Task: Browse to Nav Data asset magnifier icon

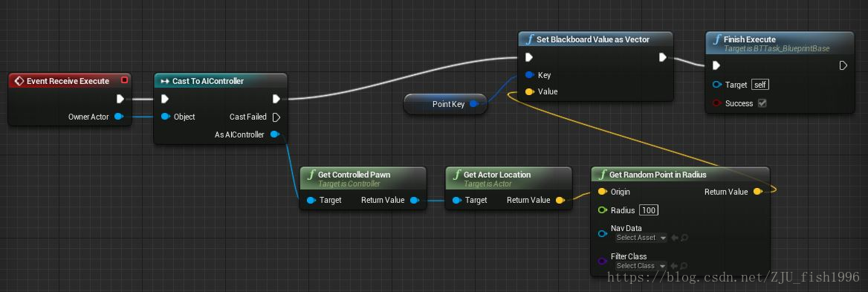Action: point(684,238)
